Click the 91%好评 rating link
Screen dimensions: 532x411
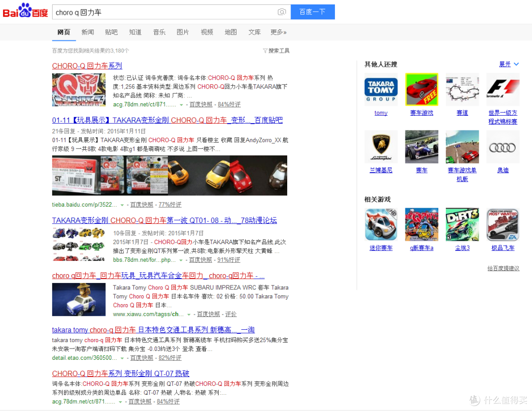(229, 260)
